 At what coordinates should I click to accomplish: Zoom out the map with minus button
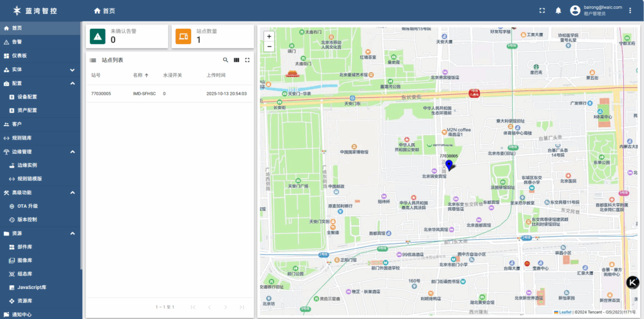pos(269,46)
